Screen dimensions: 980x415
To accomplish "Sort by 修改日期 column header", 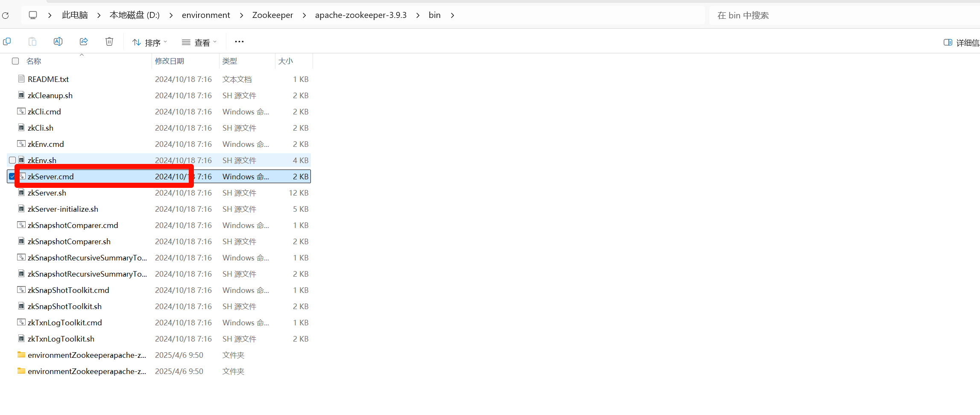I will (x=170, y=61).
